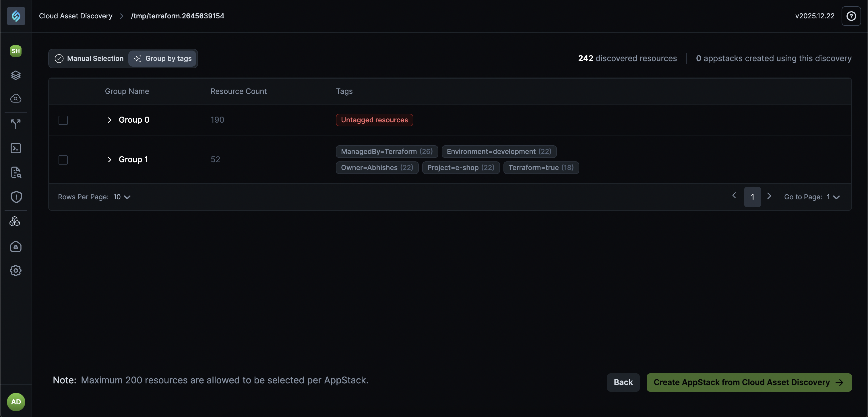The width and height of the screenshot is (868, 417).
Task: Expand the Group 0 row chevron
Action: click(109, 120)
